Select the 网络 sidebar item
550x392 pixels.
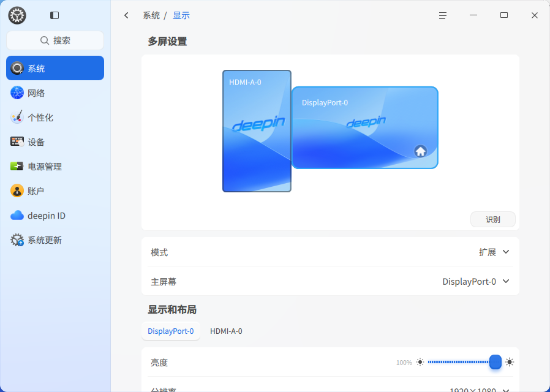coord(55,92)
